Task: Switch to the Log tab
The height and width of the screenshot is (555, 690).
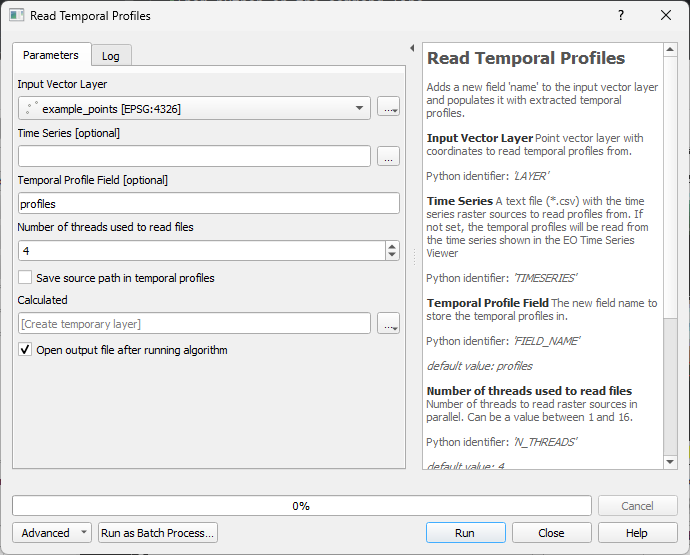Action: 111,56
